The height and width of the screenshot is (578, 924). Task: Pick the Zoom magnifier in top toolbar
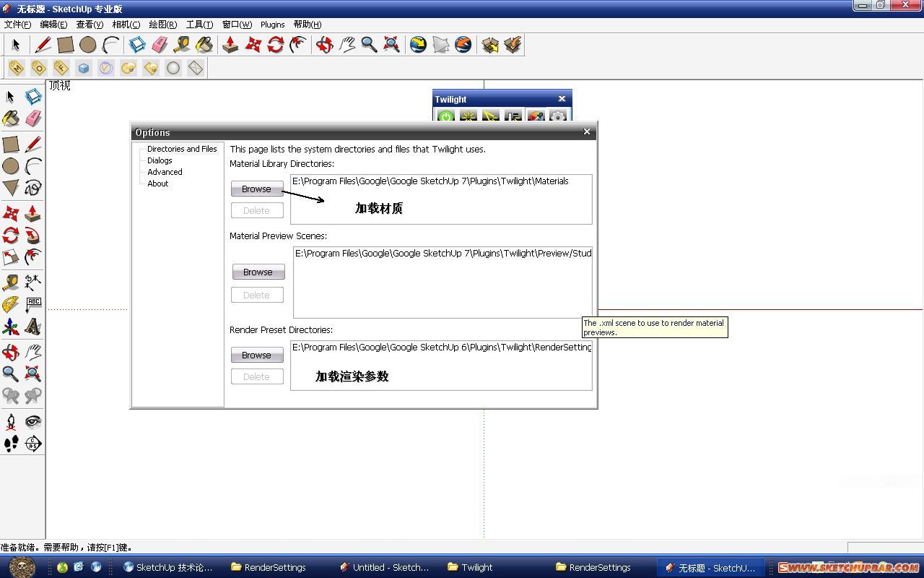(x=370, y=45)
